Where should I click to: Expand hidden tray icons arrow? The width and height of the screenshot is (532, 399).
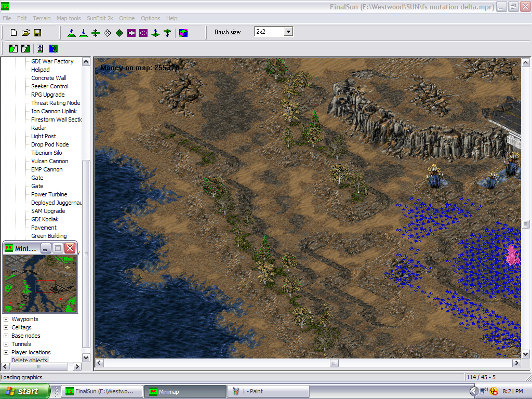pos(474,391)
